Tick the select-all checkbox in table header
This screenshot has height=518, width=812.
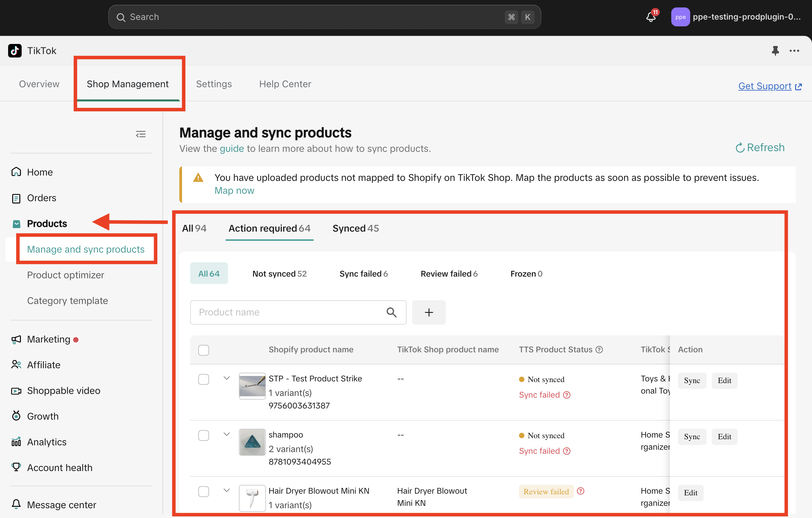coord(204,350)
